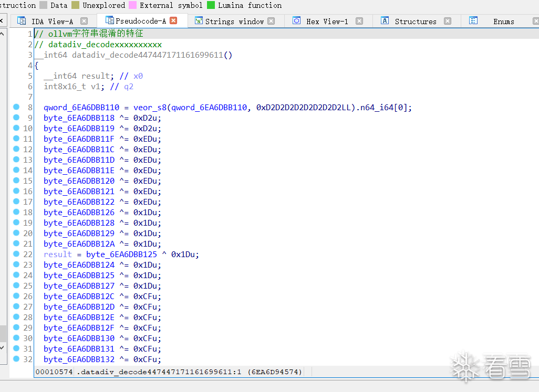This screenshot has width=539, height=392.
Task: Close the Hex View-1 tab
Action: [x=359, y=21]
